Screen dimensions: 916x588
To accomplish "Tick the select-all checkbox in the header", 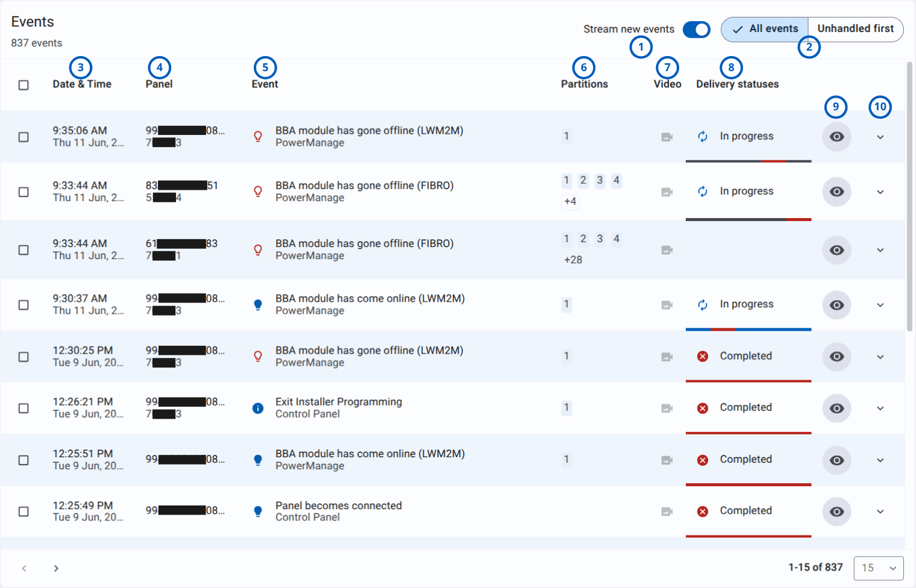I will (24, 85).
